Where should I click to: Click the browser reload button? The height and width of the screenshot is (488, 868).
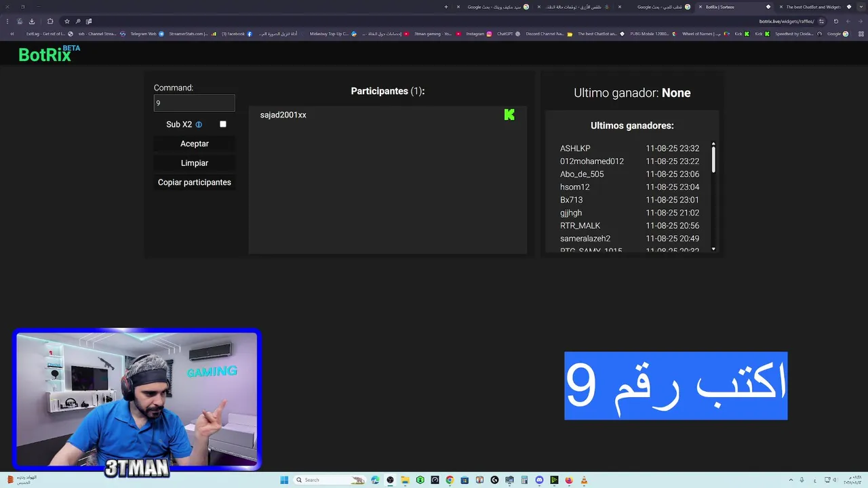[835, 21]
